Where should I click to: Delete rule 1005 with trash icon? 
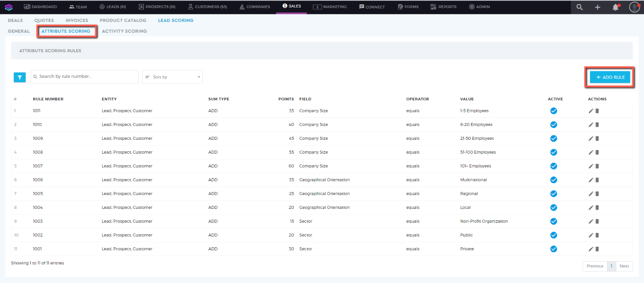pos(597,194)
